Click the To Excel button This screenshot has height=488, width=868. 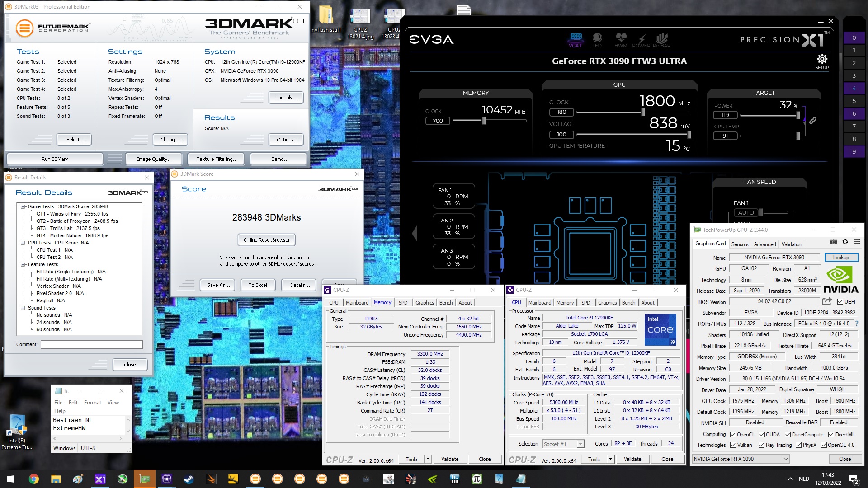point(258,285)
